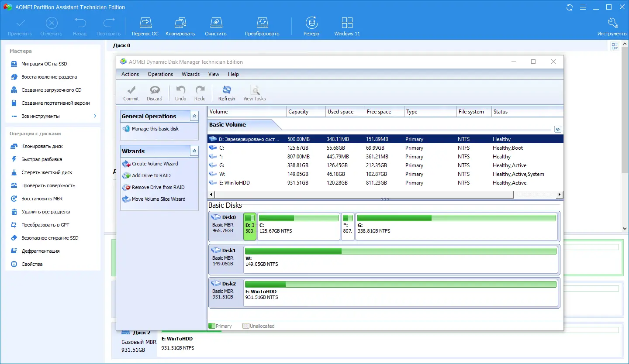Click Create Volume Wizard link
This screenshot has height=364, width=629.
[x=155, y=164]
